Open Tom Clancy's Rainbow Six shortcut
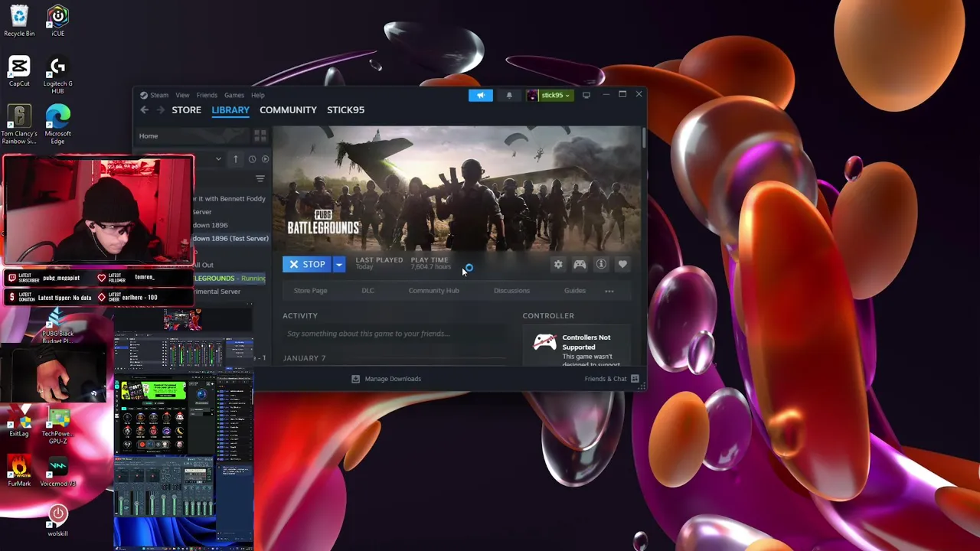The height and width of the screenshot is (551, 980). click(x=19, y=125)
